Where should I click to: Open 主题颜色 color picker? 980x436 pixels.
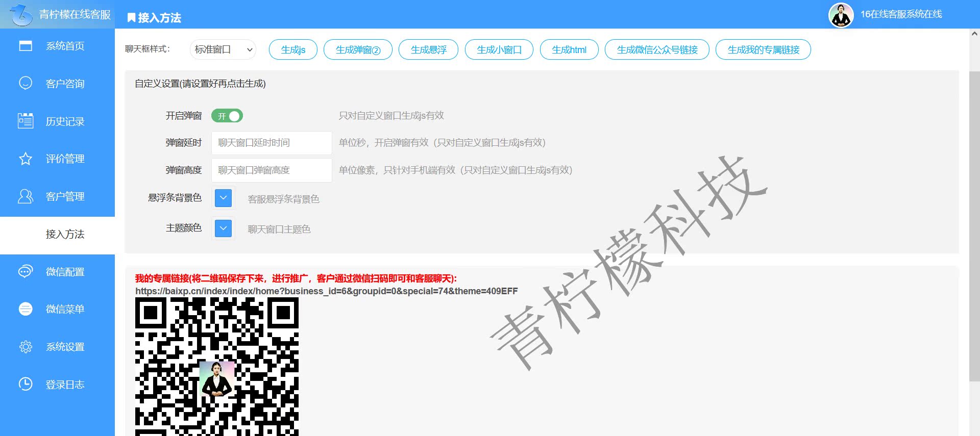tap(224, 228)
